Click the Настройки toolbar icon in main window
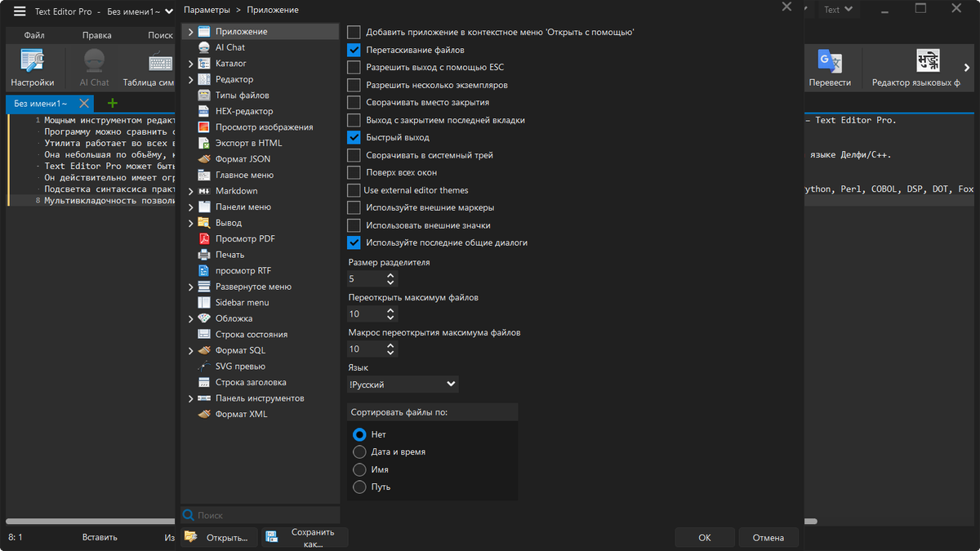The height and width of the screenshot is (551, 980). tap(33, 60)
